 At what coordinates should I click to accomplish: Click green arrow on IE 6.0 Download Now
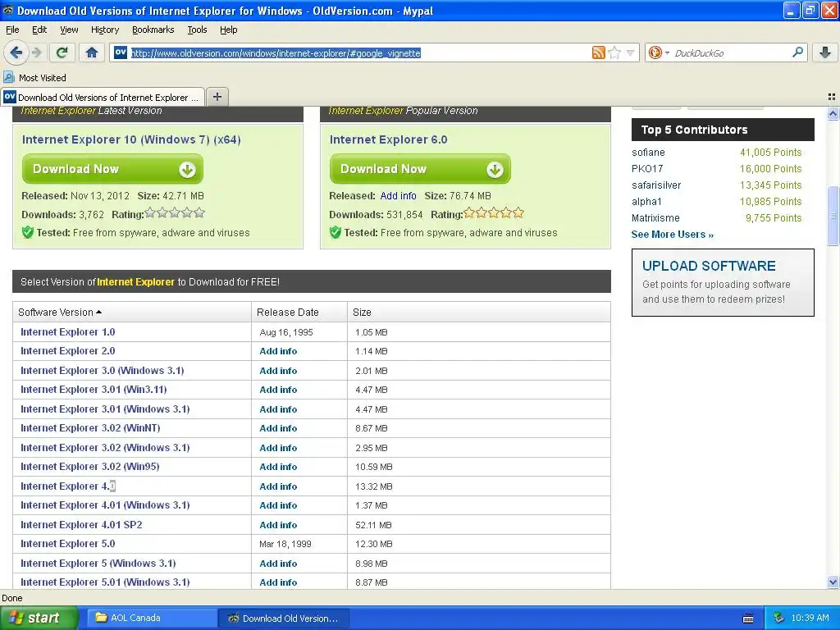click(495, 169)
